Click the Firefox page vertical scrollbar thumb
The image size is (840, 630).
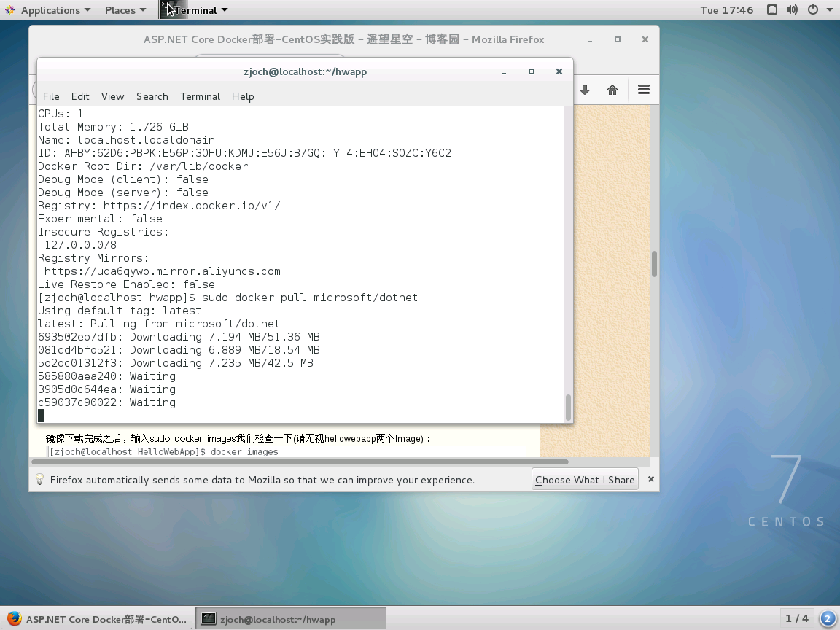click(654, 263)
